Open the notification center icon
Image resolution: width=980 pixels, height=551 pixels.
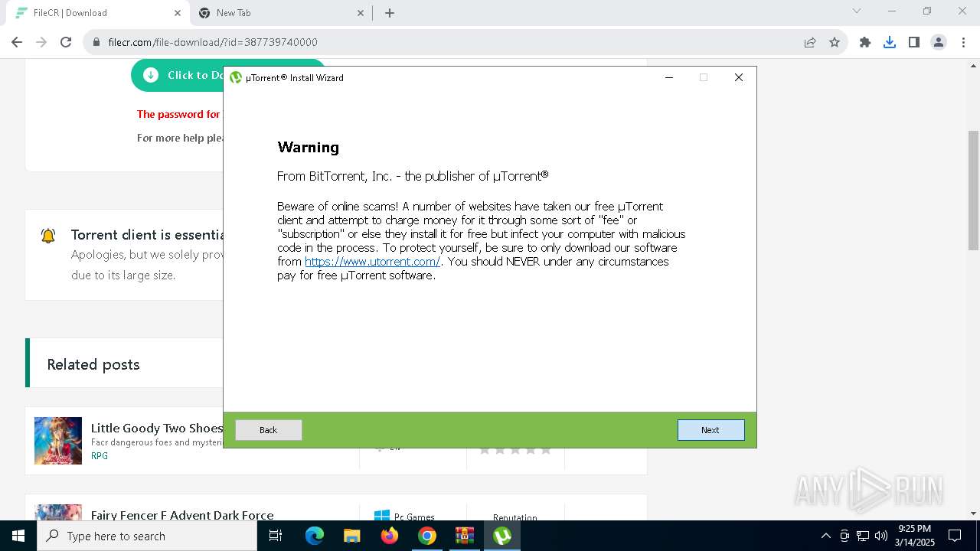955,536
